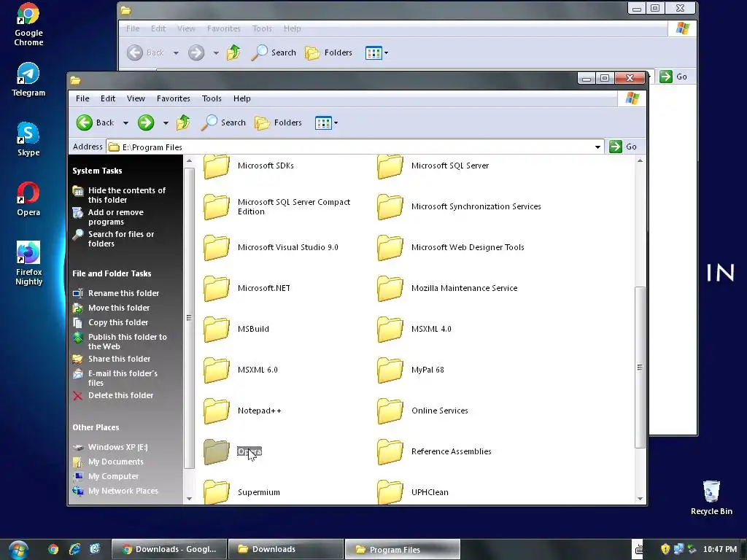Open the Telegram desktop shortcut

click(x=28, y=80)
